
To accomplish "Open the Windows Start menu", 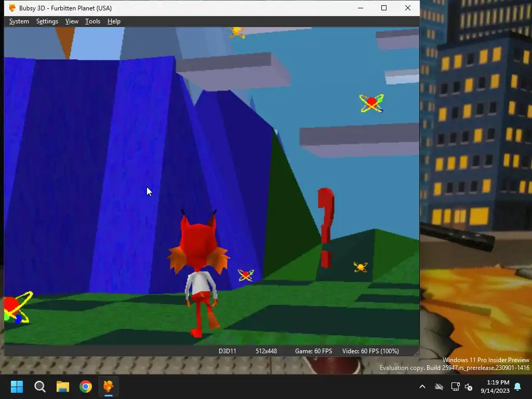I will pos(17,387).
